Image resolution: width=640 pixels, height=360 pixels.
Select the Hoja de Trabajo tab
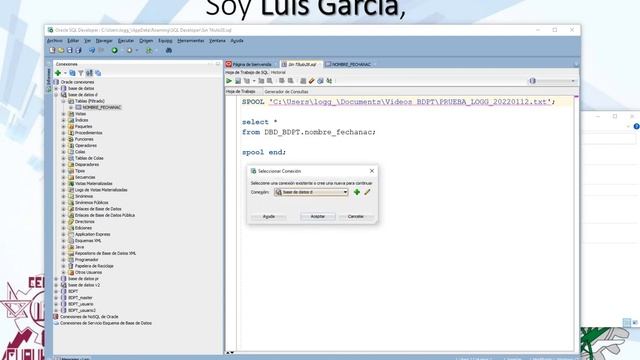click(x=241, y=92)
